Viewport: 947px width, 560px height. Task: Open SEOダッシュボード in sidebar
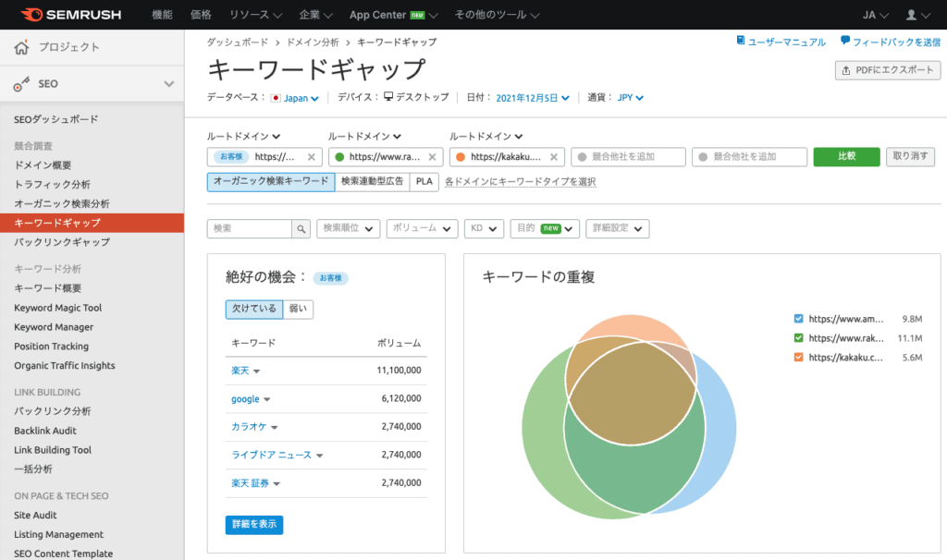(x=56, y=119)
